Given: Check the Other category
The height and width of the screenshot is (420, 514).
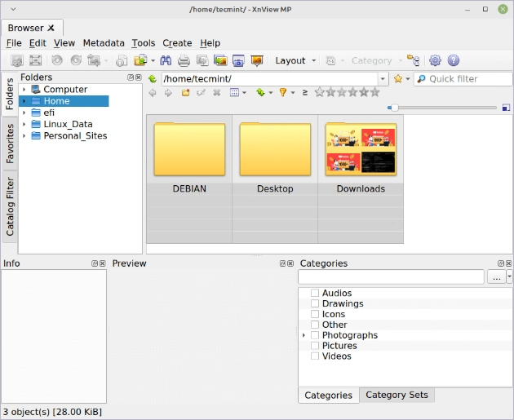Looking at the screenshot, I should [x=315, y=325].
